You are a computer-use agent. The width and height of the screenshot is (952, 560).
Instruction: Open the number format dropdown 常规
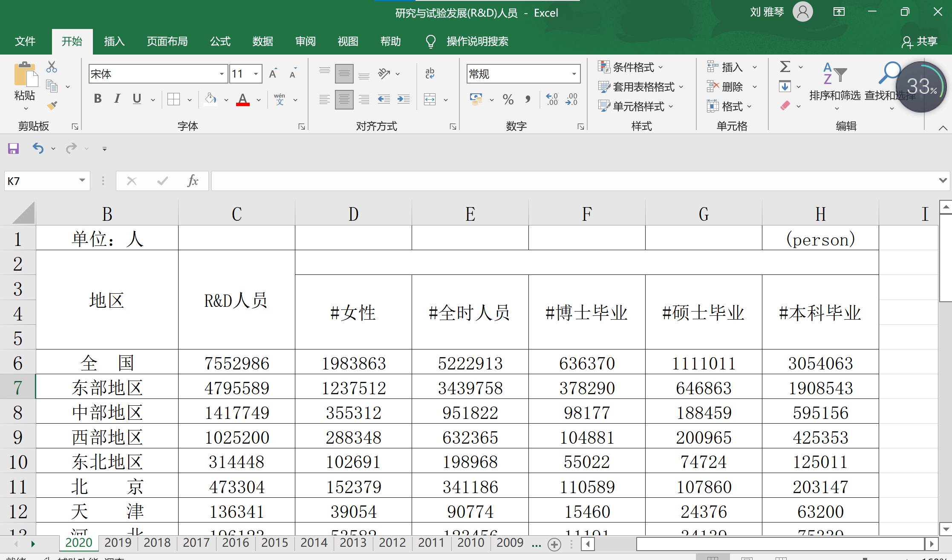[x=574, y=74]
